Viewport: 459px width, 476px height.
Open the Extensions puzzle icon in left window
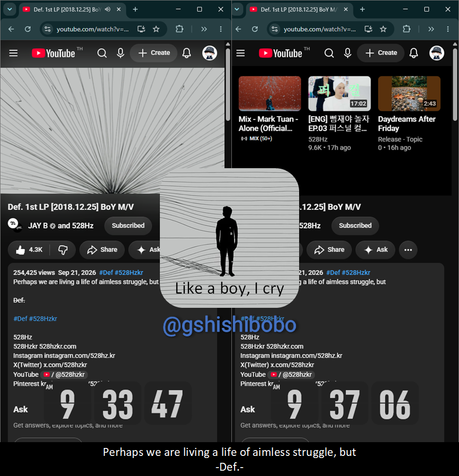tap(179, 29)
